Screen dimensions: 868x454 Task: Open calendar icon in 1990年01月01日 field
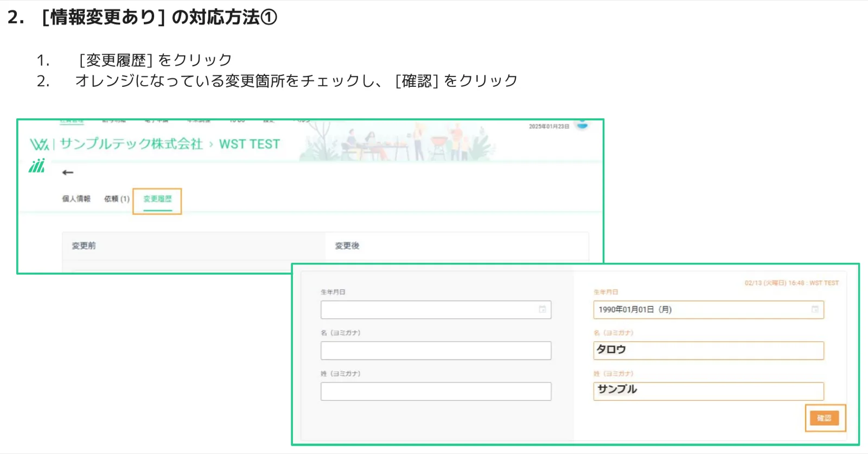(815, 310)
